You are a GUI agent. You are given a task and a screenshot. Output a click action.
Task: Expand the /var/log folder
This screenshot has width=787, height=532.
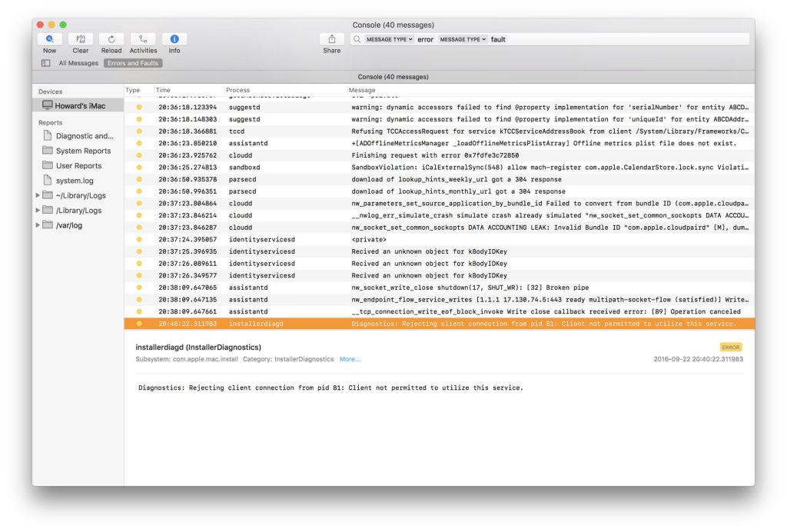(38, 224)
